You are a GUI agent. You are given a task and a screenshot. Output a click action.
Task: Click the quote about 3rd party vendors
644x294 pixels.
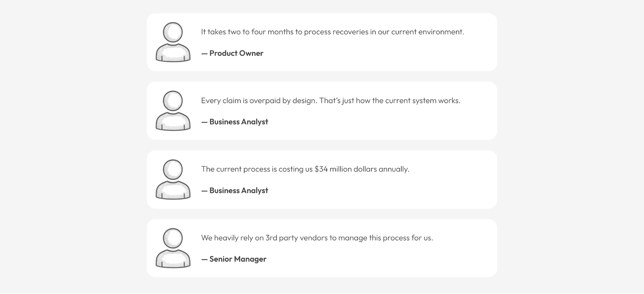[x=317, y=238]
